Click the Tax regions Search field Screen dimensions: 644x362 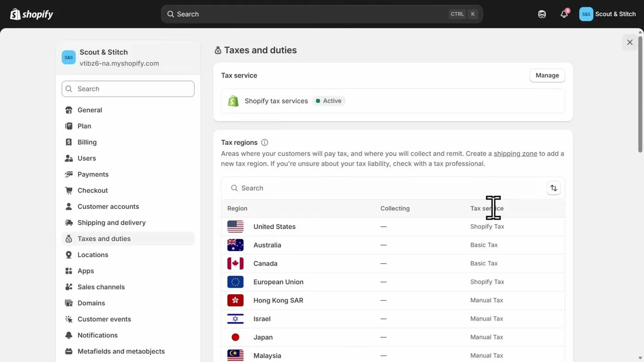384,188
